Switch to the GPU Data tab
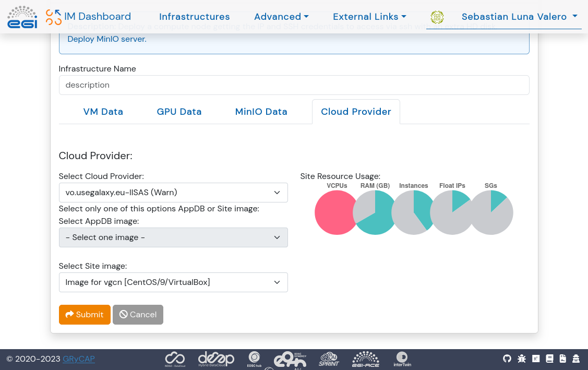The width and height of the screenshot is (588, 370). point(179,112)
